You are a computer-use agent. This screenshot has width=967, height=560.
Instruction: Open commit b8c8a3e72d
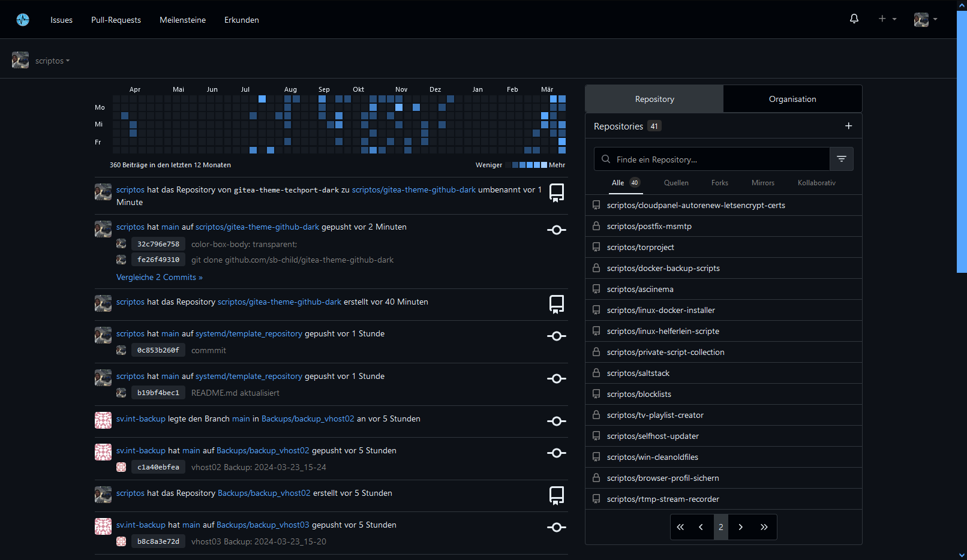point(158,541)
